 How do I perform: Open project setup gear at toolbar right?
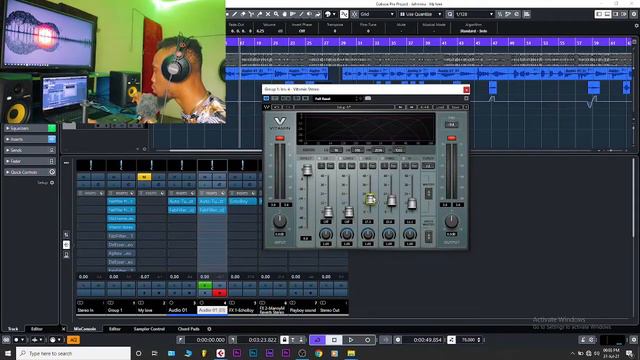(634, 14)
